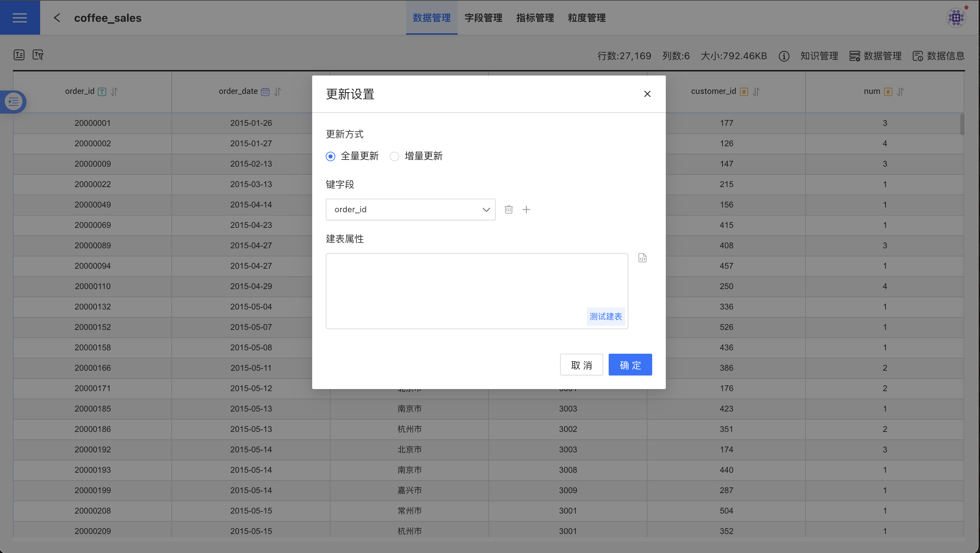Click the hamburger menu icon
980x553 pixels.
point(19,17)
